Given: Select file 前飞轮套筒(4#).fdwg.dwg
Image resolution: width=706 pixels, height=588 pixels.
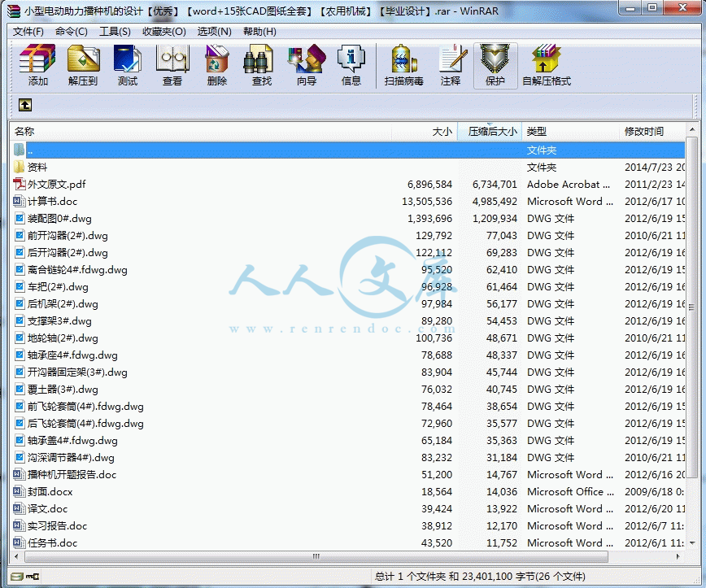Looking at the screenshot, I should click(x=85, y=407).
